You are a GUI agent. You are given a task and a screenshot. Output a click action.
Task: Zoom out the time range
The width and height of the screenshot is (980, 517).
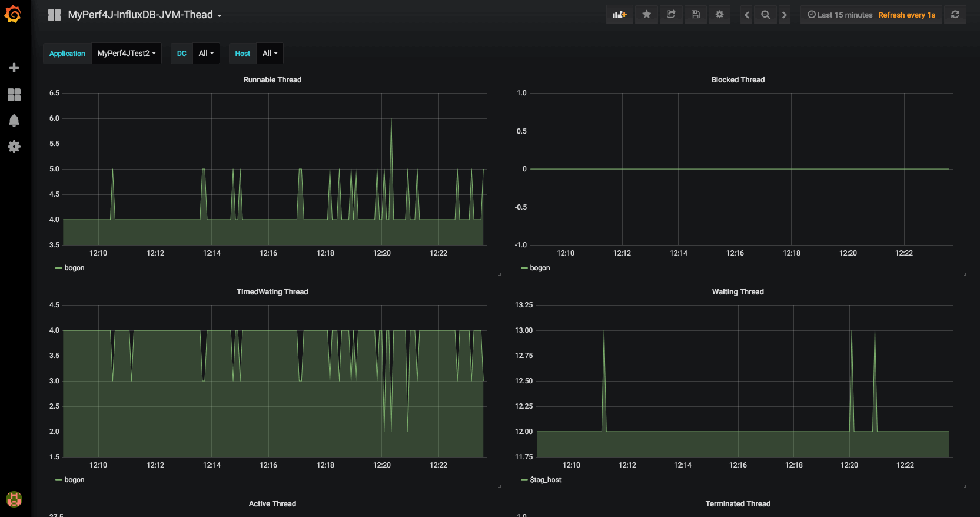click(x=765, y=15)
